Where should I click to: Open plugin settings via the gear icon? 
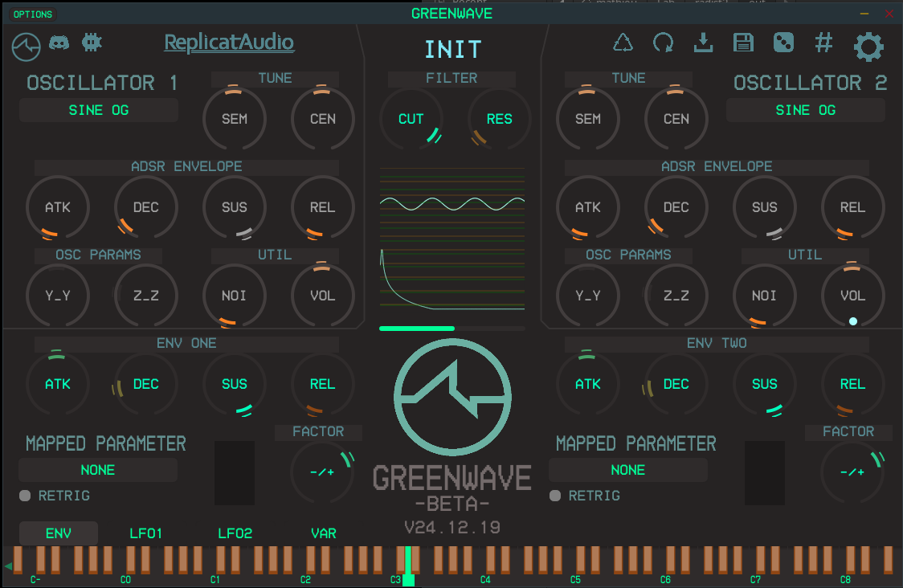868,47
